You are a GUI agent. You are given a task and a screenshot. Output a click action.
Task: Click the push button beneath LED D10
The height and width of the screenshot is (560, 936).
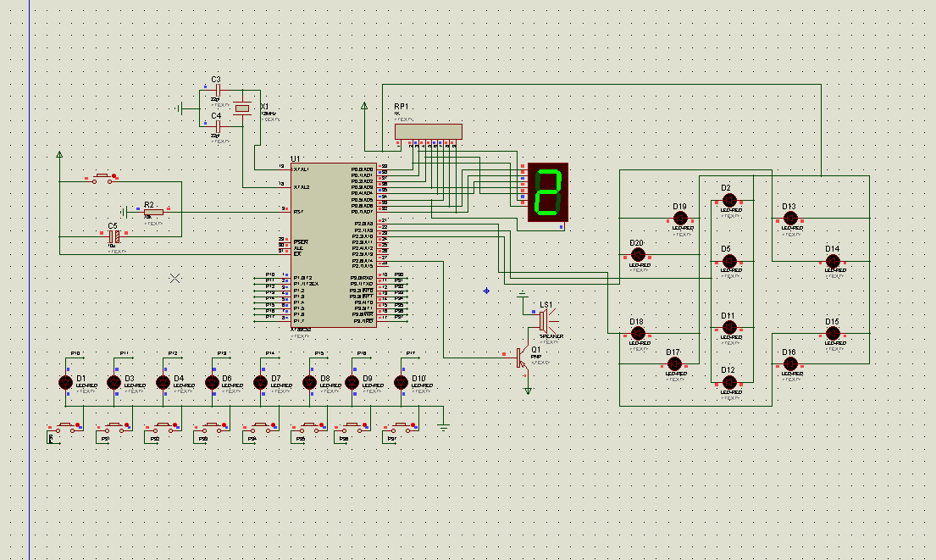(x=401, y=426)
